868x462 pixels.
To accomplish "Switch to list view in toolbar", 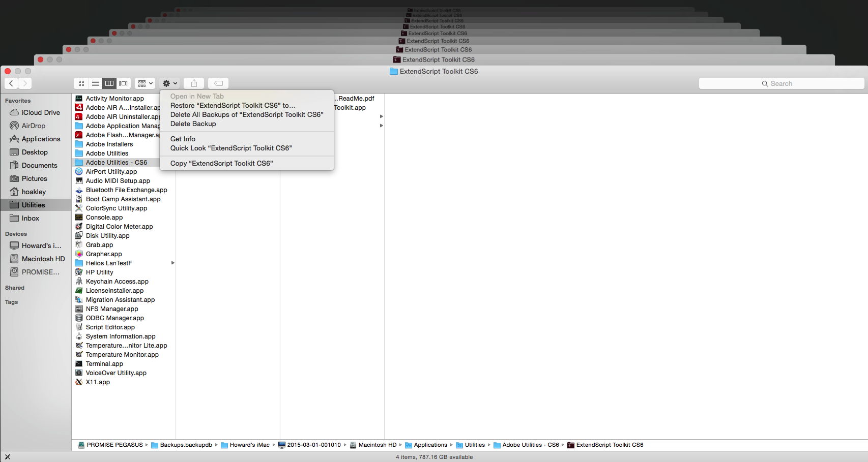I will click(95, 83).
